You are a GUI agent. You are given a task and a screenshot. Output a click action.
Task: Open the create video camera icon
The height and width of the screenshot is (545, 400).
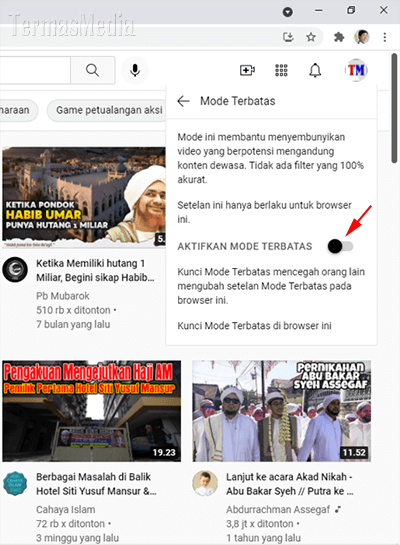(247, 70)
